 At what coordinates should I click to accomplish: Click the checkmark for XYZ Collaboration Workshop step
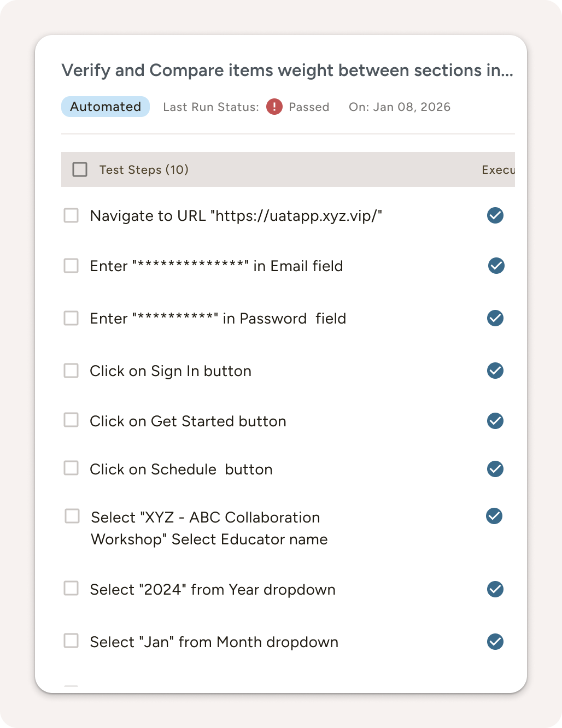(494, 516)
